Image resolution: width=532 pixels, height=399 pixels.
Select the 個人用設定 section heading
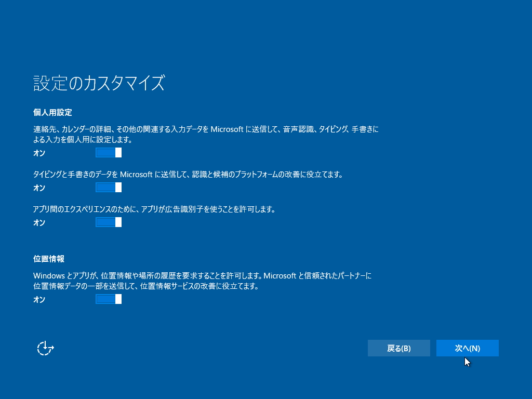52,112
